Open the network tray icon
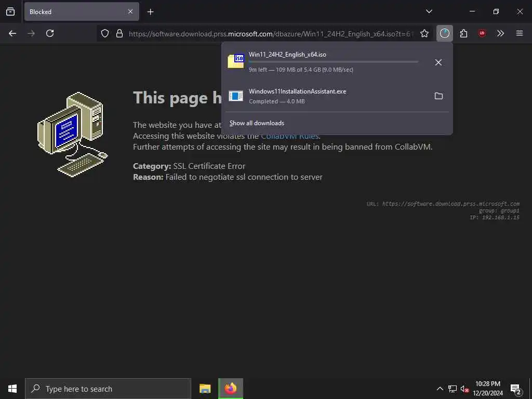Screen dimensions: 532x399 [x=453, y=389]
